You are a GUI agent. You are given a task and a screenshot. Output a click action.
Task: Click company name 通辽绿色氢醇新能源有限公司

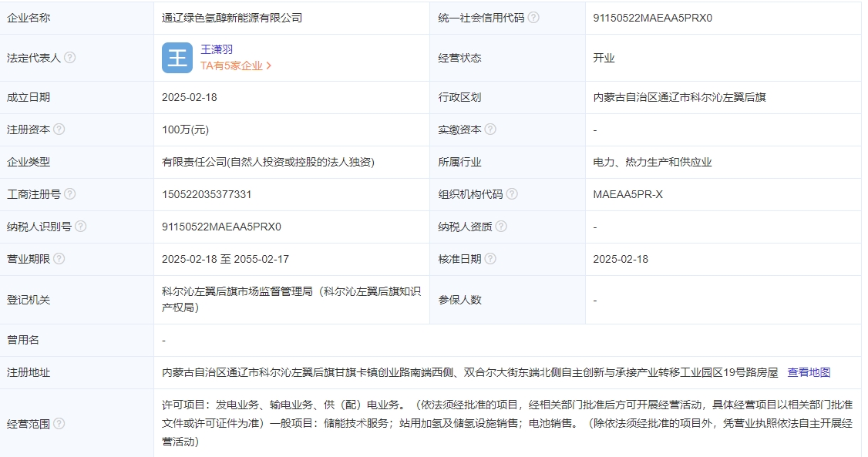coord(232,17)
